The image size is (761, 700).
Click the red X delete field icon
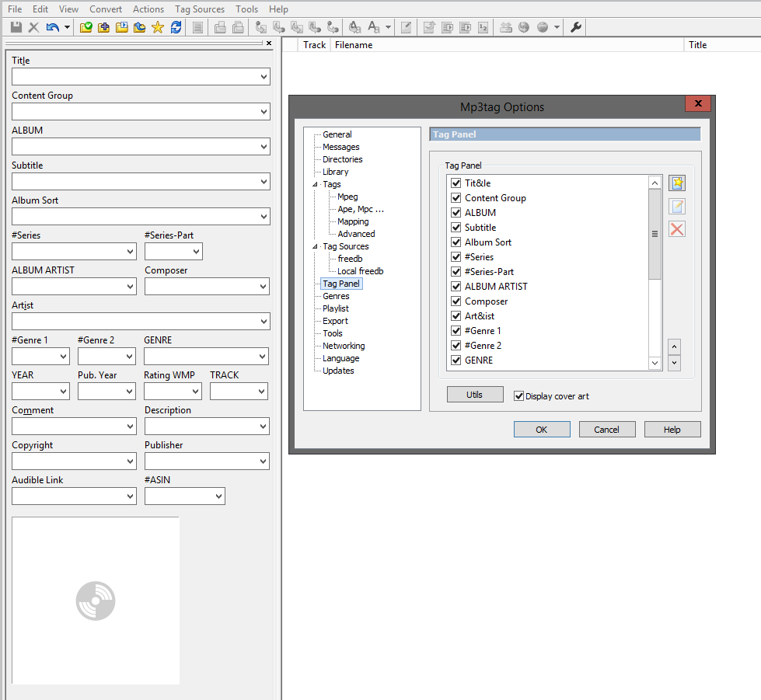tap(677, 229)
